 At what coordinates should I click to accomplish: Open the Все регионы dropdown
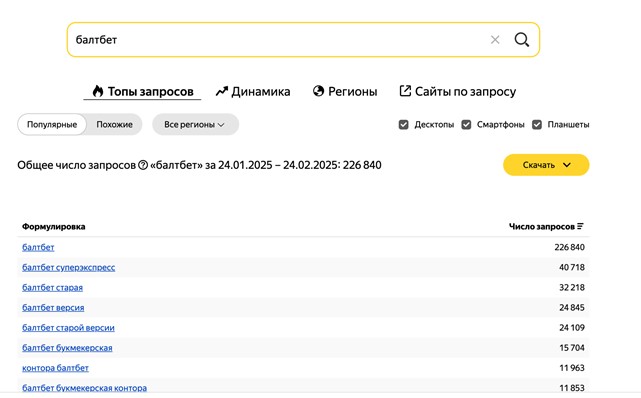tap(195, 124)
